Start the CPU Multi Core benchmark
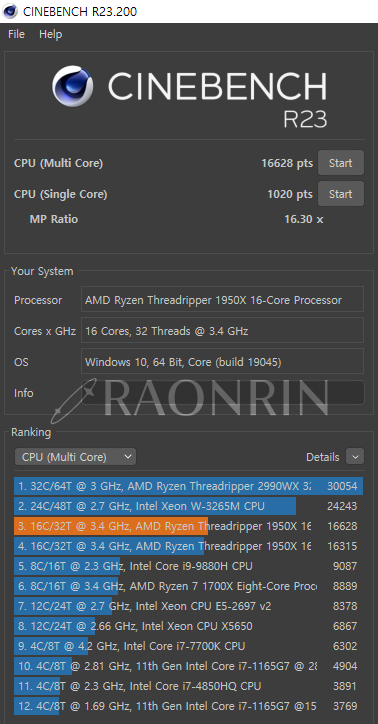 click(341, 163)
